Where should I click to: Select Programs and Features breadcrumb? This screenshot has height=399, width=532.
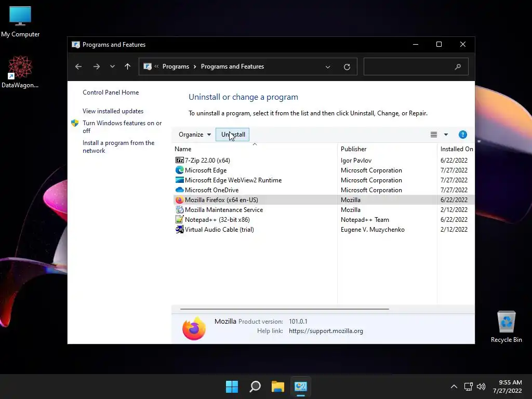click(232, 66)
